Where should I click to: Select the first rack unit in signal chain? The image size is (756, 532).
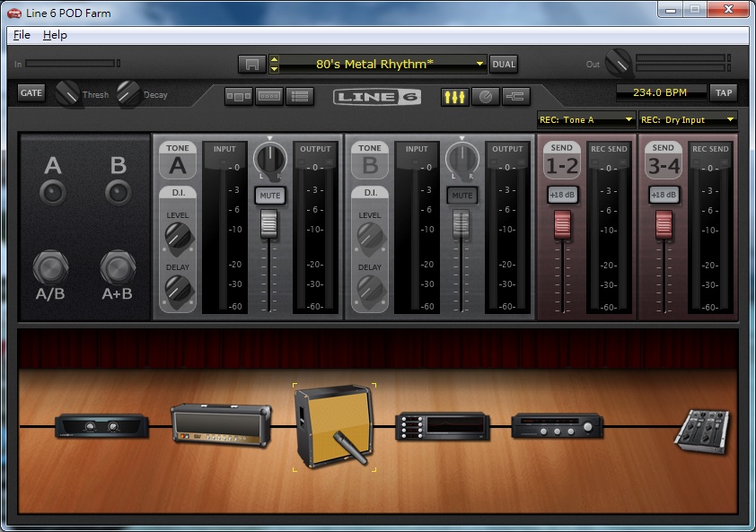click(x=101, y=426)
